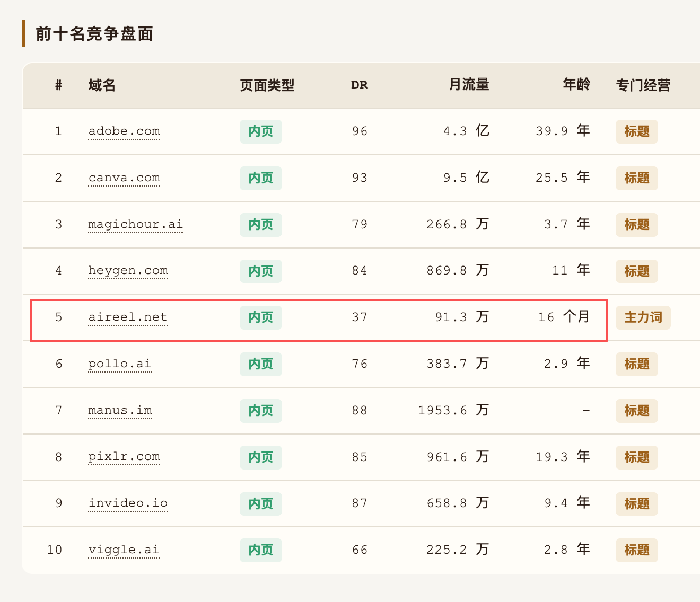
Task: Open the canva.com domain link
Action: click(124, 178)
